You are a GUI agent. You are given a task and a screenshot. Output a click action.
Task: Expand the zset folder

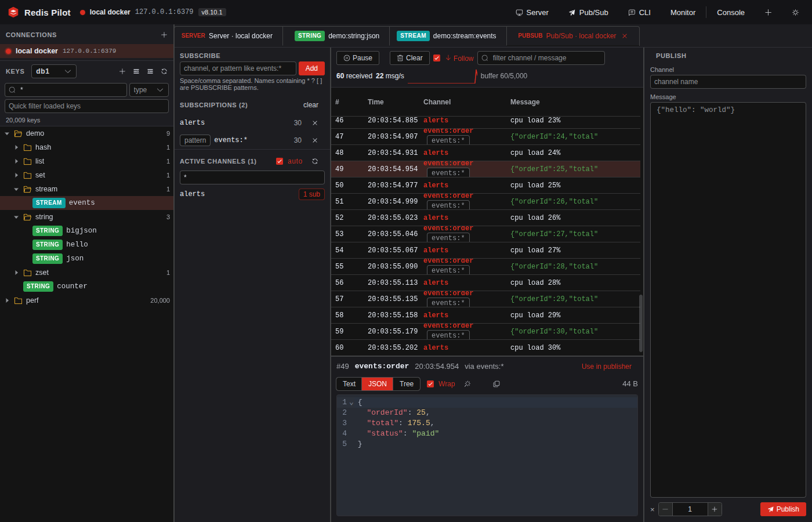click(16, 273)
